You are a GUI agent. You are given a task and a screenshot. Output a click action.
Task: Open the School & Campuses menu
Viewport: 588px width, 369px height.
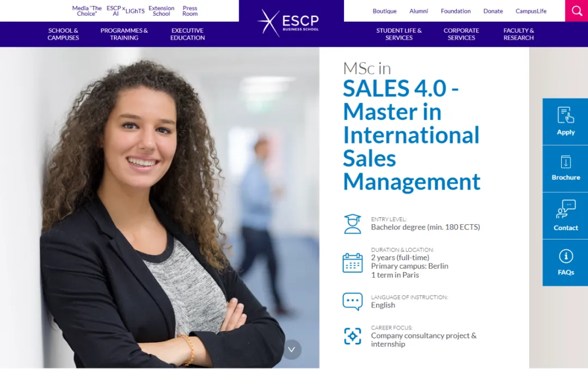click(x=63, y=34)
